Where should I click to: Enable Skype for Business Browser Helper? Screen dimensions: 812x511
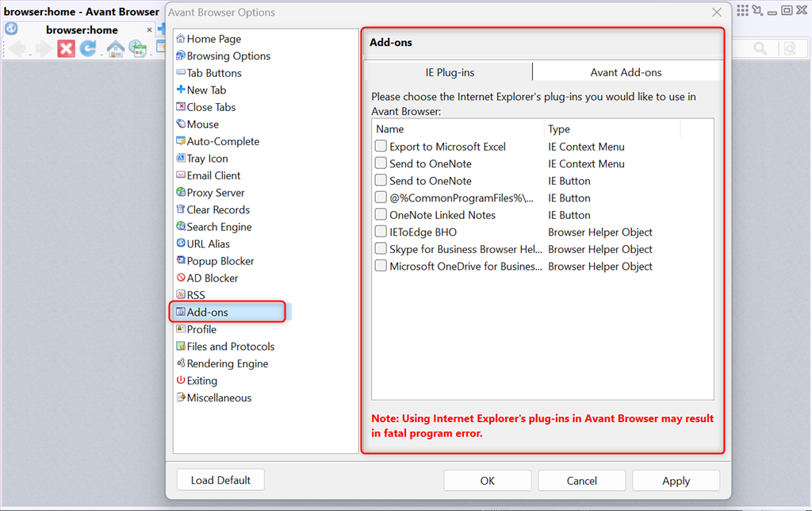381,249
